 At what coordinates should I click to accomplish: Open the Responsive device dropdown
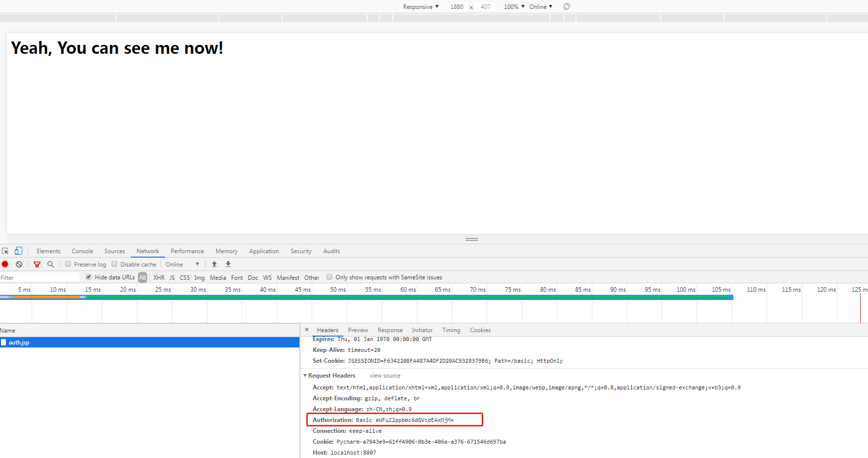tap(421, 6)
